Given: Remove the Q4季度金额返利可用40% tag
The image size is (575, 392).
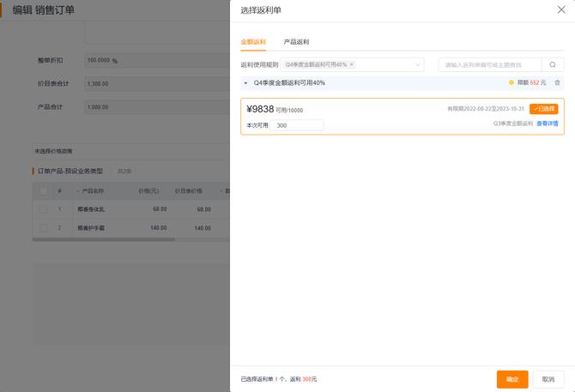Looking at the screenshot, I should pos(352,64).
